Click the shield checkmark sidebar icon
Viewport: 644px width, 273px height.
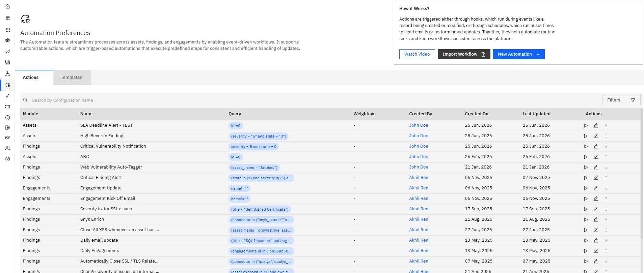(x=7, y=51)
